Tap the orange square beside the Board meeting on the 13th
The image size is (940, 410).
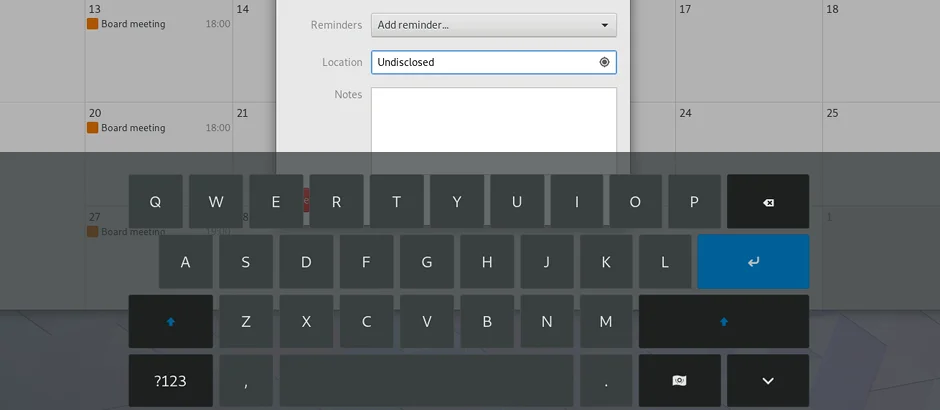(x=93, y=24)
